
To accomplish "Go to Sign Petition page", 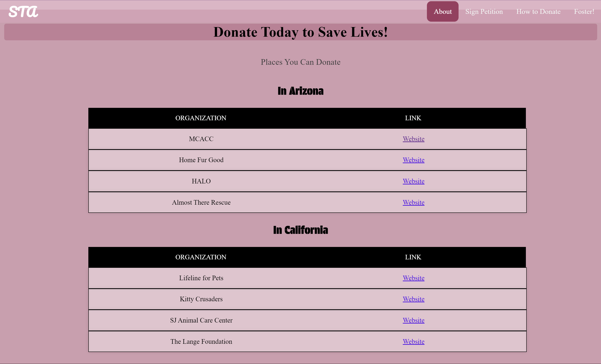I will point(484,11).
